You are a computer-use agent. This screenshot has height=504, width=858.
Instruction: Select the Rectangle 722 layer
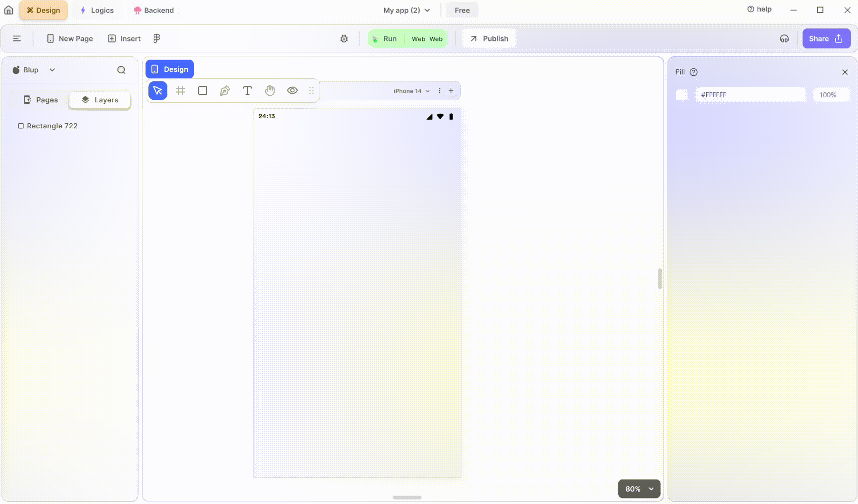(52, 126)
